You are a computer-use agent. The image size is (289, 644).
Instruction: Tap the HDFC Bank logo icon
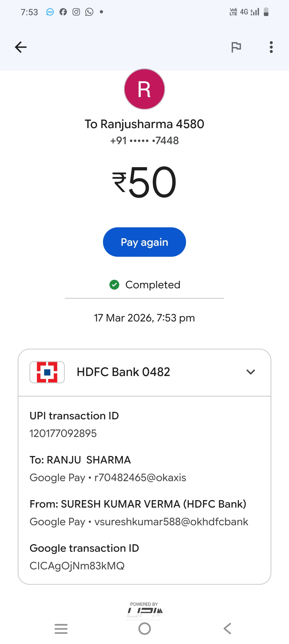click(x=47, y=372)
